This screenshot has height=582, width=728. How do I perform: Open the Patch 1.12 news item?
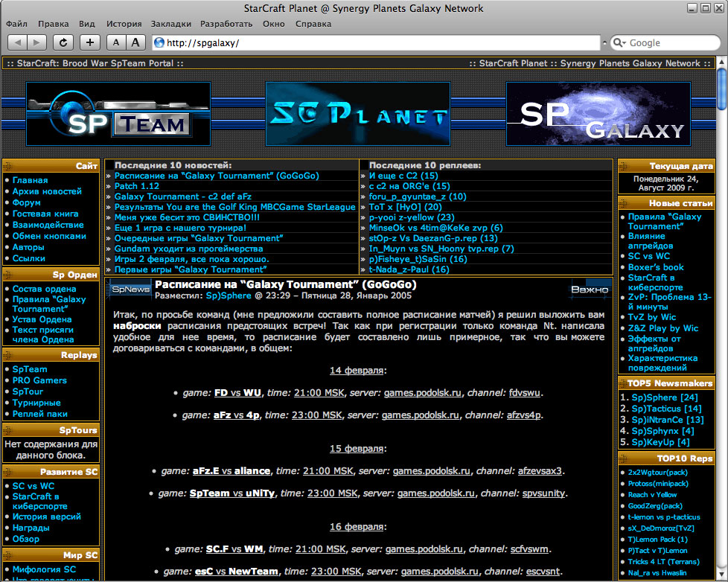(x=137, y=186)
